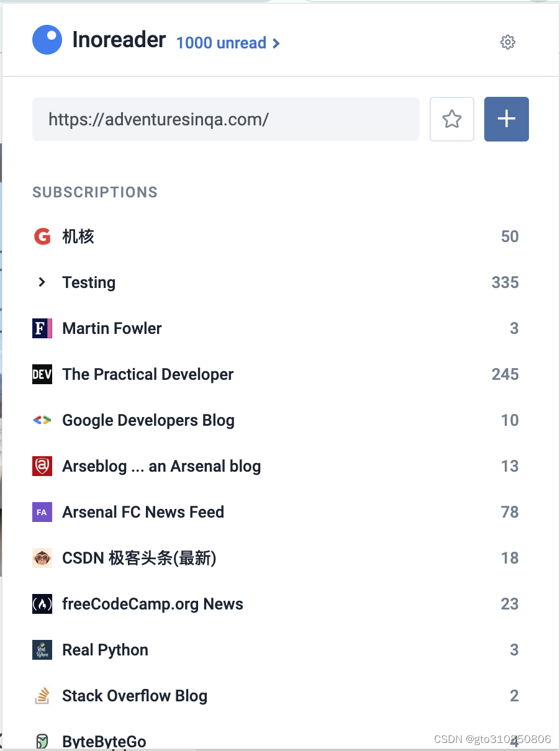Click unread count 23 for freeCodeCamp
The width and height of the screenshot is (560, 751).
(x=510, y=604)
